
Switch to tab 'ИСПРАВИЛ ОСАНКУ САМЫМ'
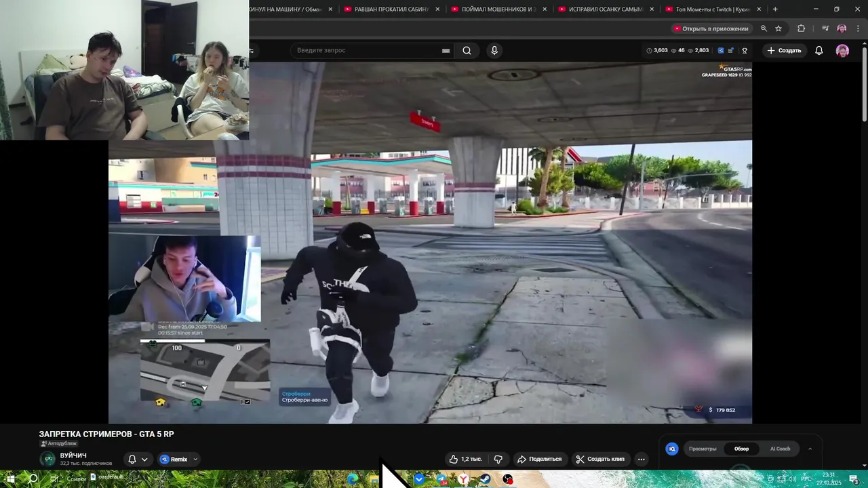tap(605, 9)
